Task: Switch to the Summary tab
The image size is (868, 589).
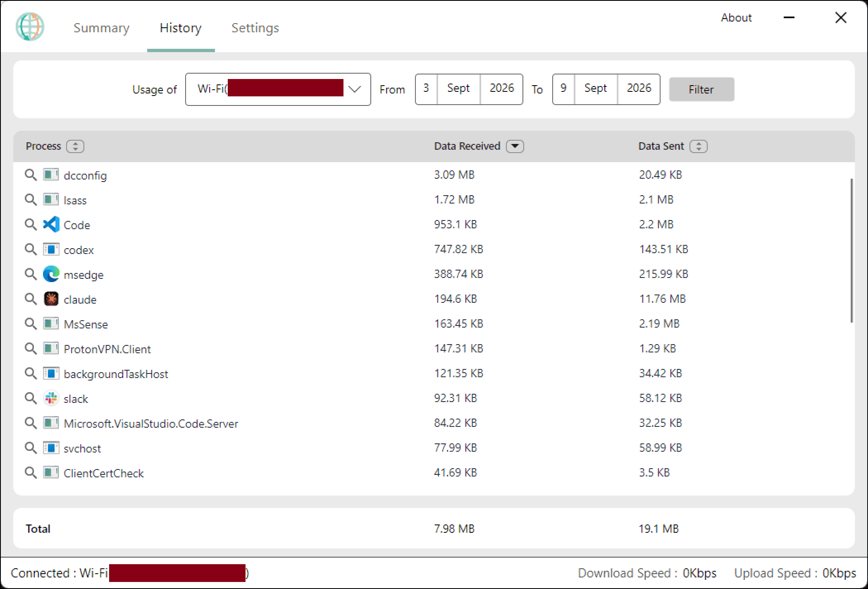Action: 101,28
